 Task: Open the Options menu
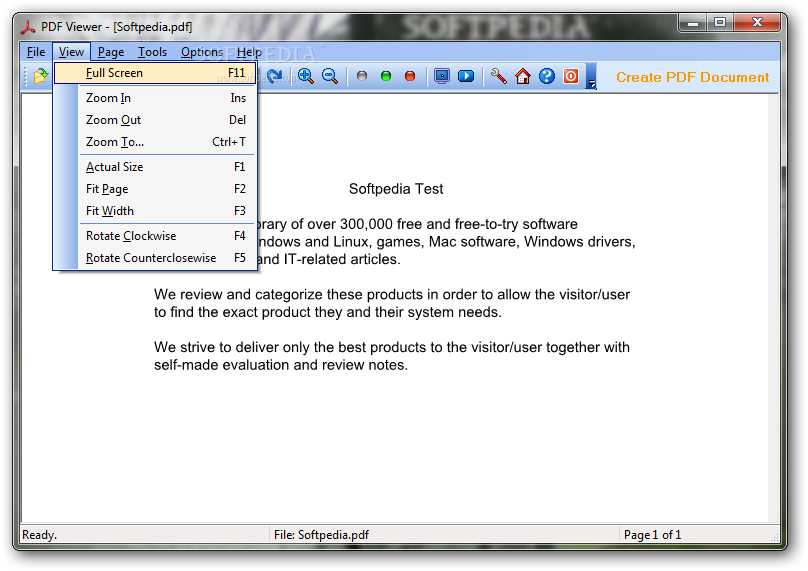(201, 52)
